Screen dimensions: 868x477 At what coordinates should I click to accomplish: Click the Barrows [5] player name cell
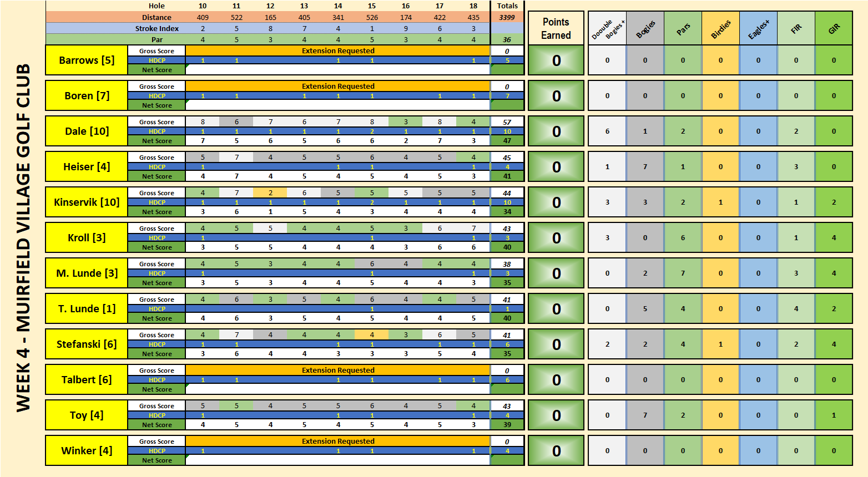pyautogui.click(x=87, y=60)
